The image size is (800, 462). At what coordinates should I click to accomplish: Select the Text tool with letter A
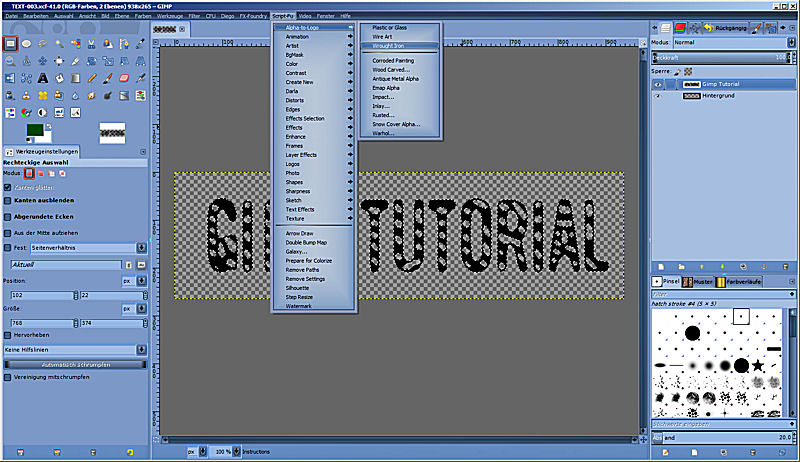[x=43, y=78]
